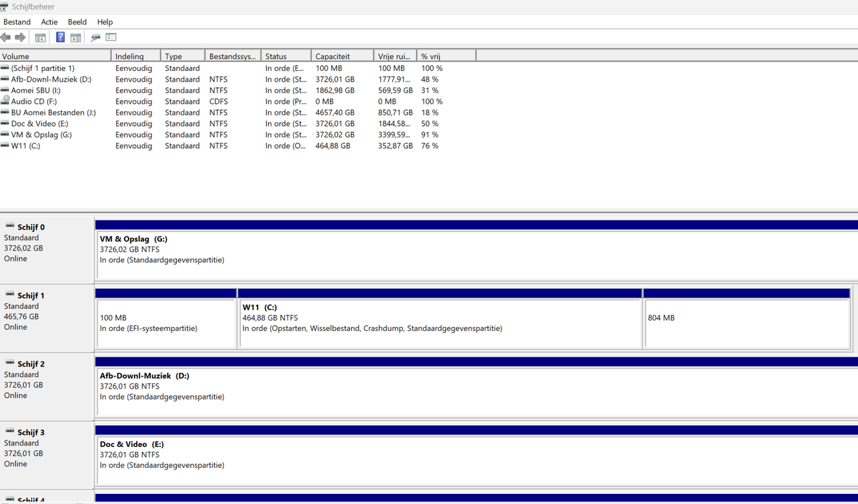The width and height of the screenshot is (858, 504).
Task: Click the disk icon next to Schijf 3
Action: [9, 432]
